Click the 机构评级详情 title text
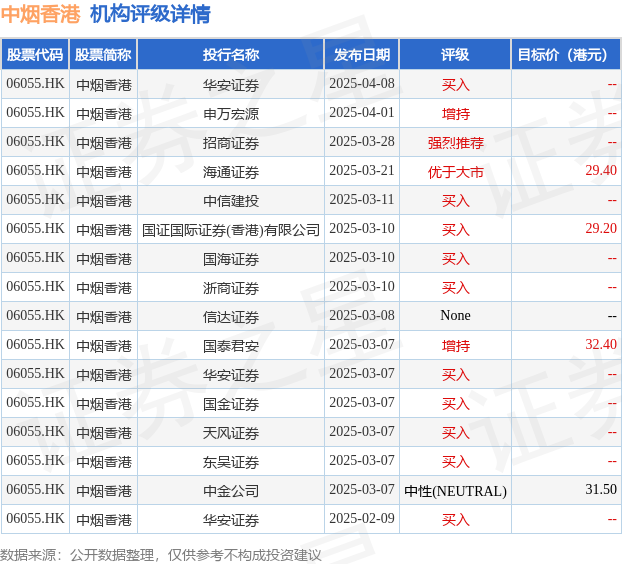 [x=150, y=14]
